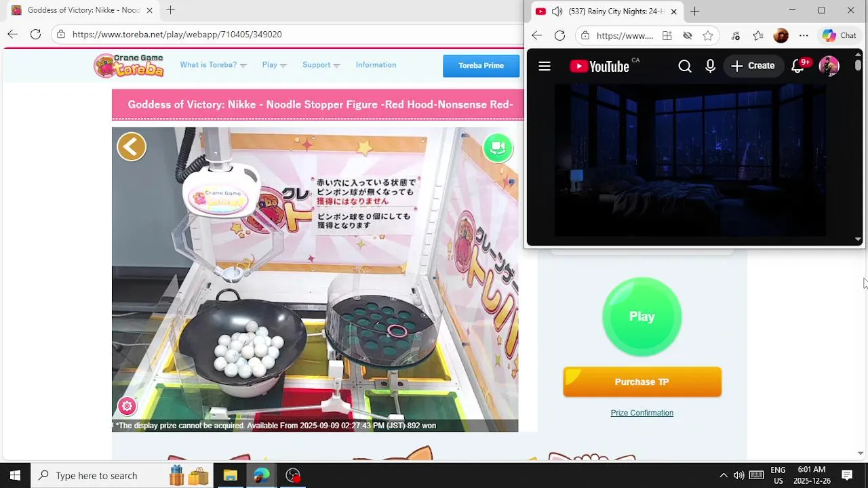868x488 pixels.
Task: Open Prize Confirmation link
Action: 642,413
